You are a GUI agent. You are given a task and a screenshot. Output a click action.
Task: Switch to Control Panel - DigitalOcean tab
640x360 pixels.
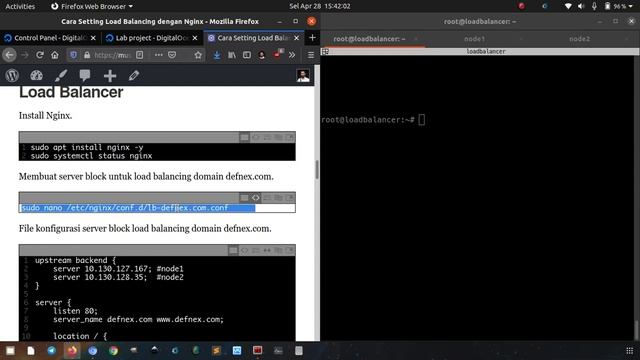(x=50, y=38)
